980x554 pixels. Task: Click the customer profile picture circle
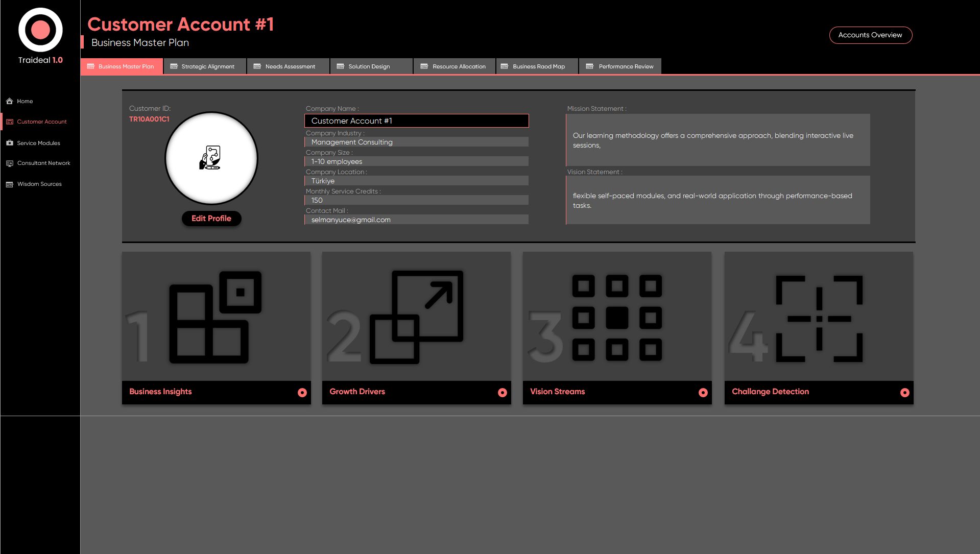coord(211,158)
